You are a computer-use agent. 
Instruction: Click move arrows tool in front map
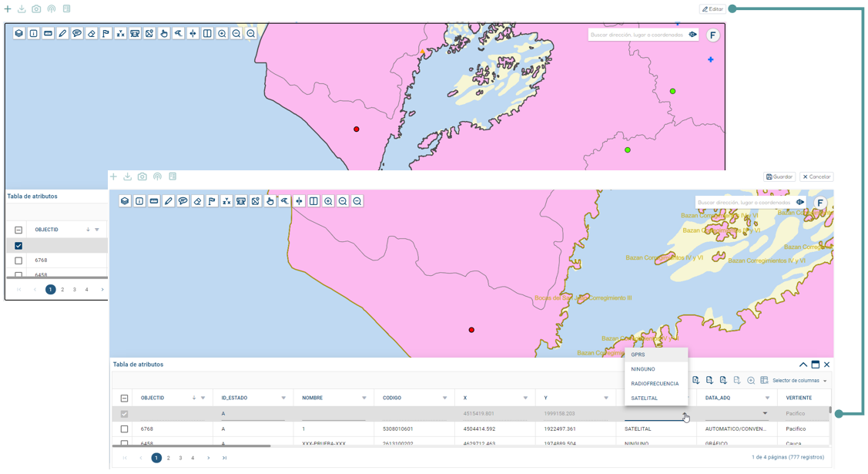tap(299, 201)
